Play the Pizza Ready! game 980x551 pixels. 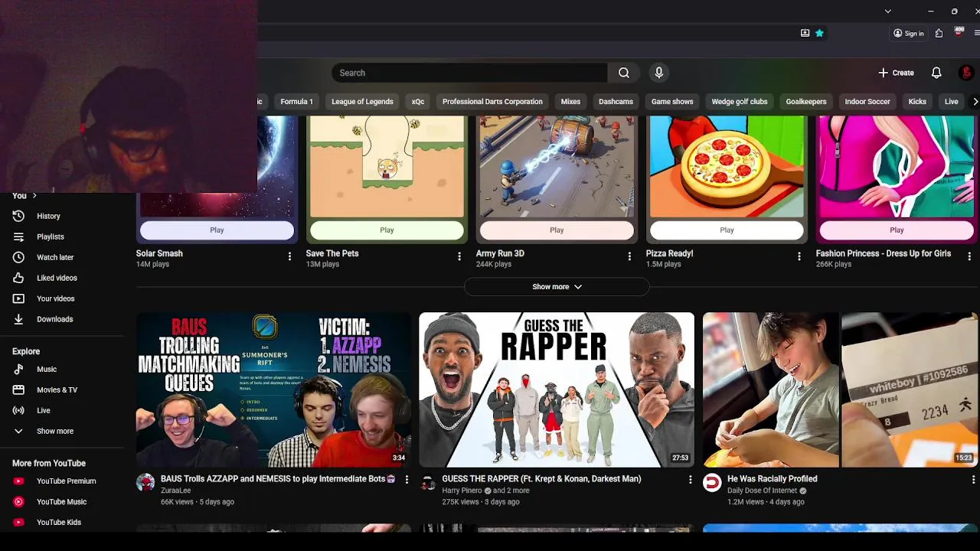(727, 230)
